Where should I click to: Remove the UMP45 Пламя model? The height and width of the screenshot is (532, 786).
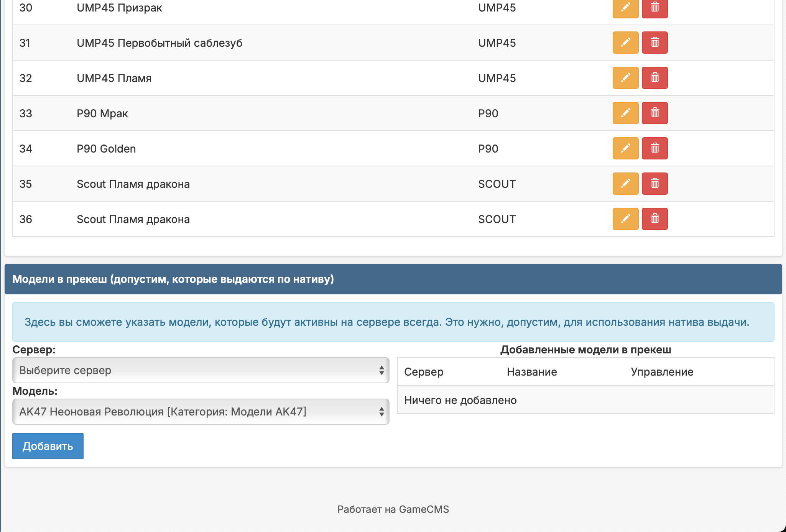pos(654,78)
